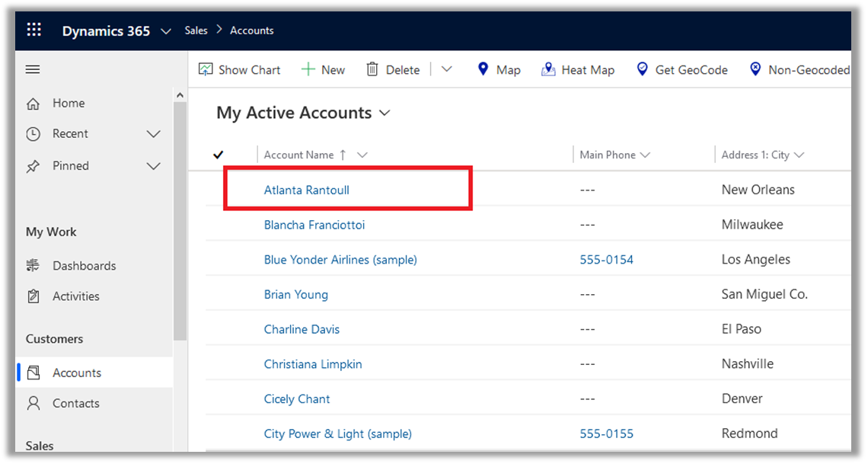868x464 pixels.
Task: Click the sidebar vertical scrollbar
Action: coord(180,221)
